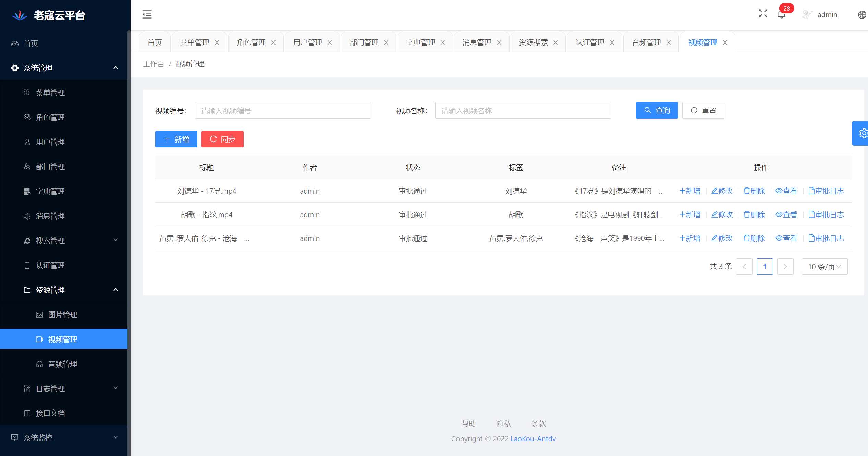
Task: Click the blue 查询 search button
Action: click(x=657, y=110)
